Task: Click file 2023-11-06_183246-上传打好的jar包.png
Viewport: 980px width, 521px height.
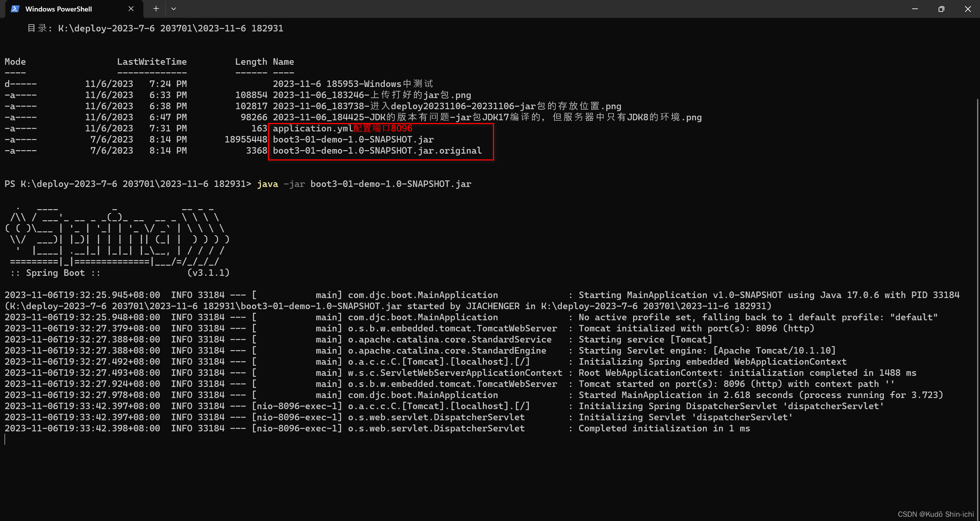Action: (x=372, y=95)
